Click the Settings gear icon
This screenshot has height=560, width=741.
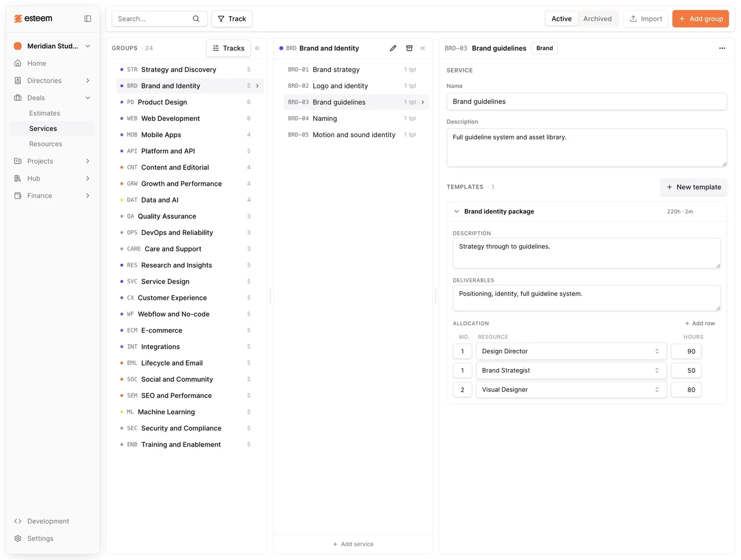18,539
